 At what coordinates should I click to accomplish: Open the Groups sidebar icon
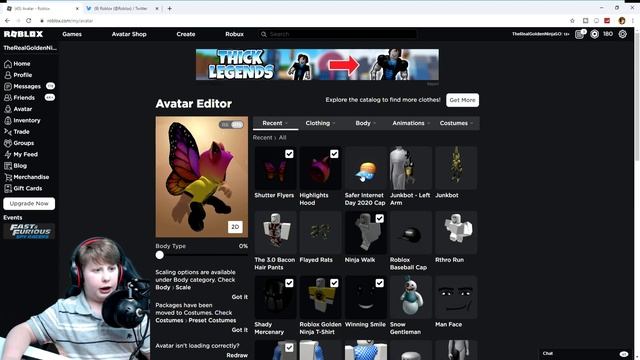(x=8, y=143)
